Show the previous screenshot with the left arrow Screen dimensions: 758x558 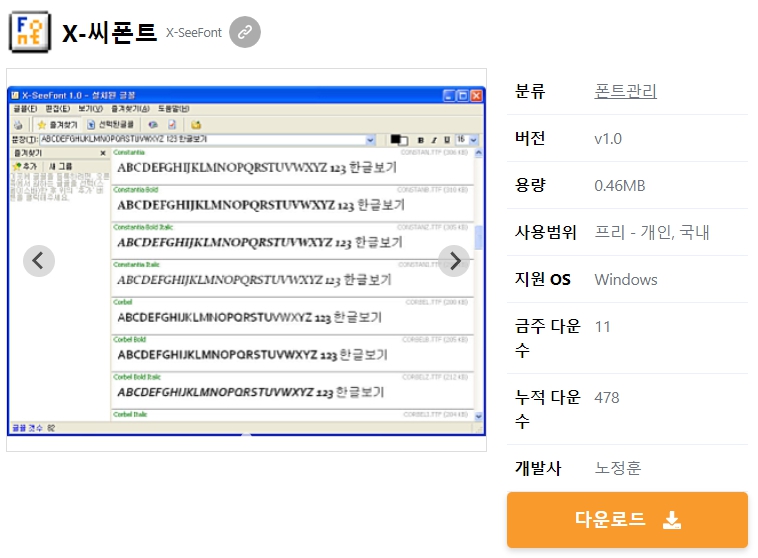tap(39, 261)
